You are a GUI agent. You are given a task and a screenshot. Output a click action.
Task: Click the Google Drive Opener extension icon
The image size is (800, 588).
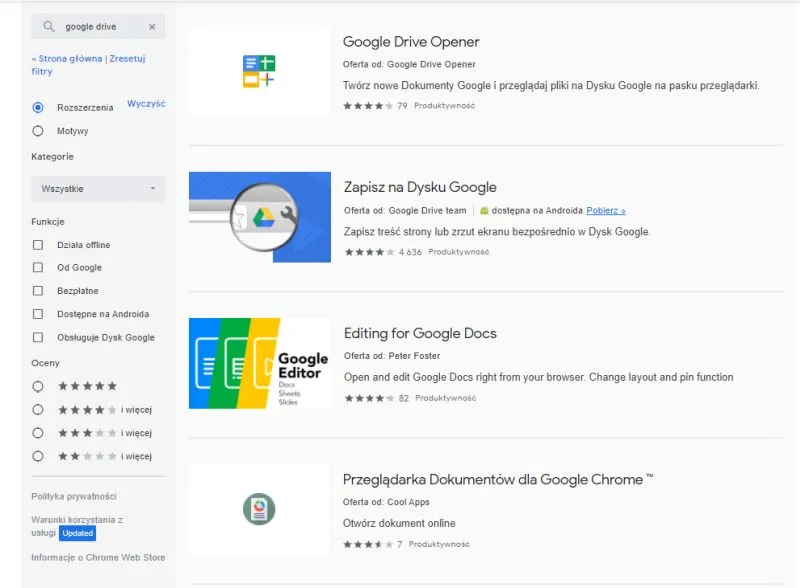tap(260, 70)
